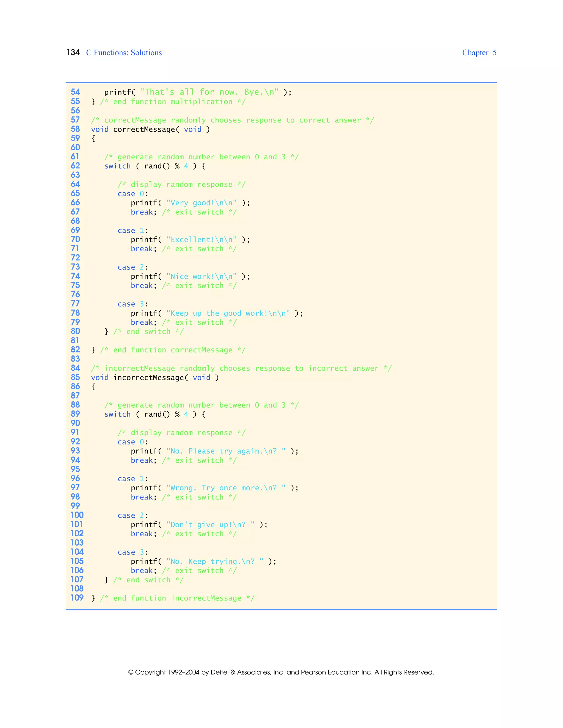563x728 pixels.
Task: Click the printf "Don't give up!" statement
Action: [199, 525]
